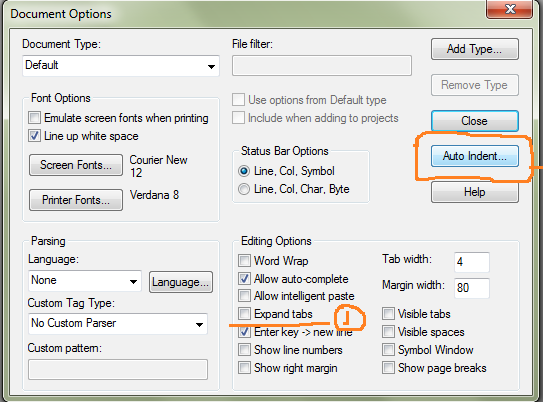Image resolution: width=543 pixels, height=402 pixels.
Task: Select Line, Col, Char, Byte radio option
Action: 244,189
